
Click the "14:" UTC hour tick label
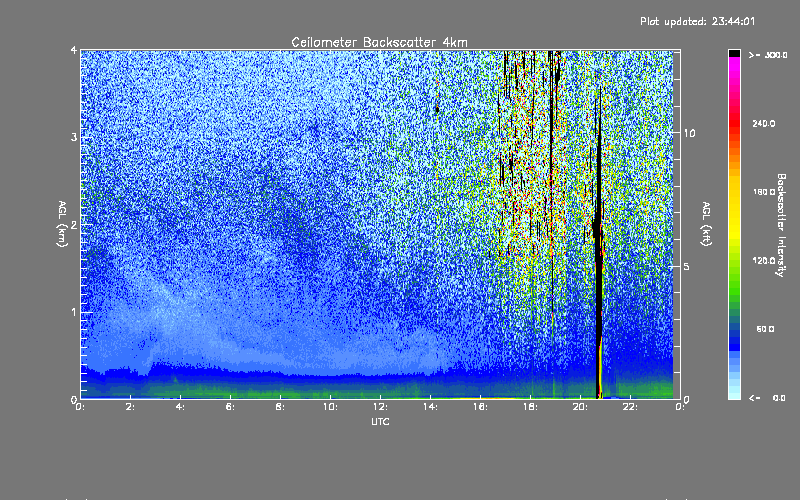pyautogui.click(x=430, y=407)
